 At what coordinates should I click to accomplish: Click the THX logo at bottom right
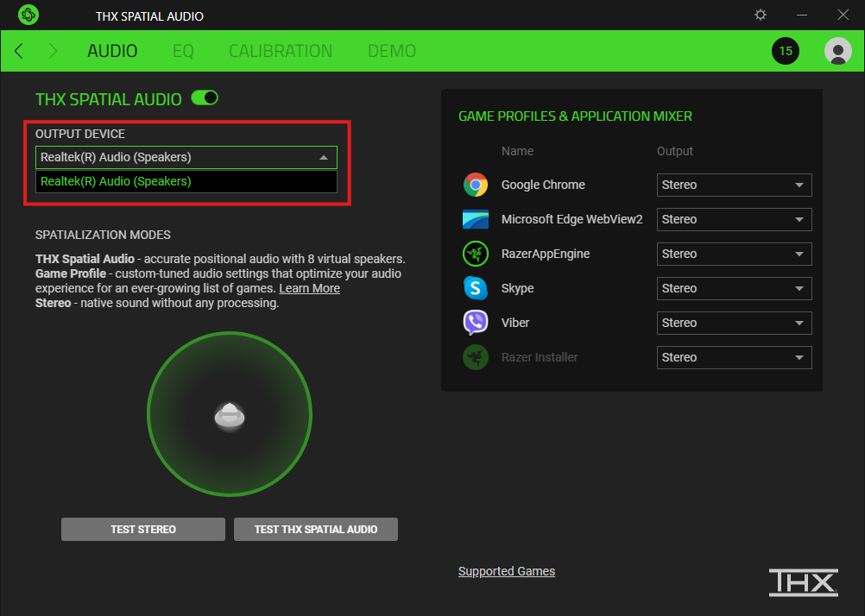point(803,582)
